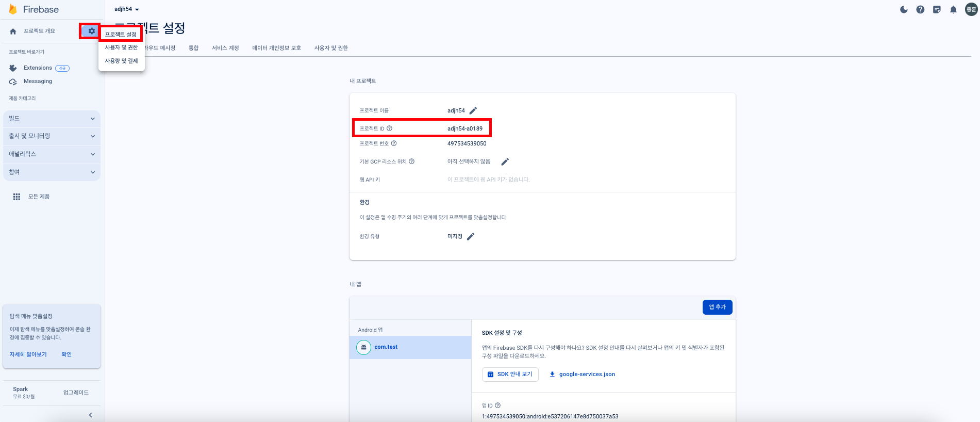
Task: Click download icon beside google-services.json
Action: coord(552,375)
